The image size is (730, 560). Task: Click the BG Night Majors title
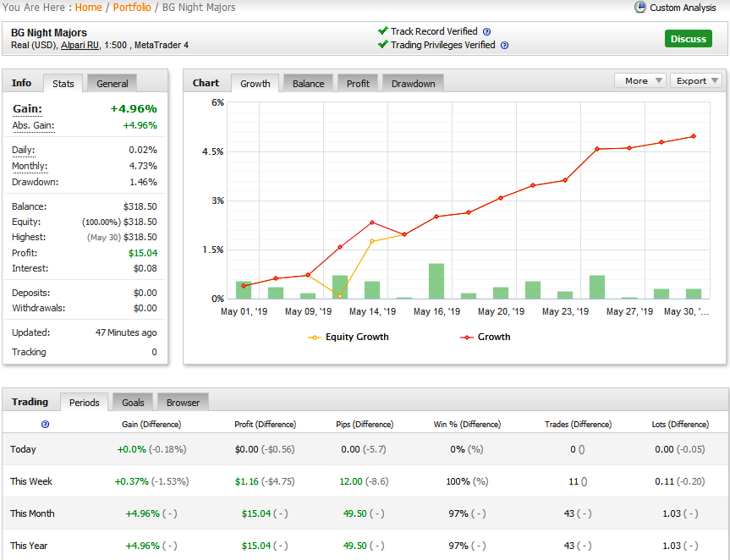(x=49, y=33)
